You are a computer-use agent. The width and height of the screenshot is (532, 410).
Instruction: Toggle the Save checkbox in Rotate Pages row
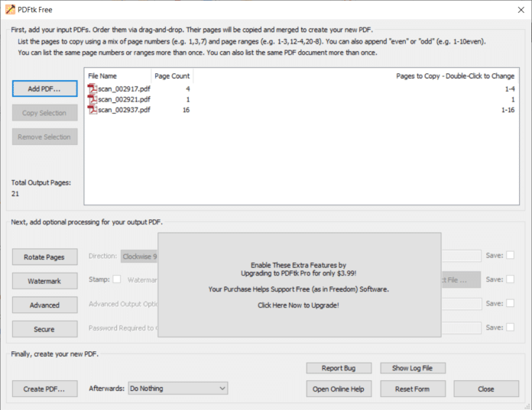pos(510,256)
